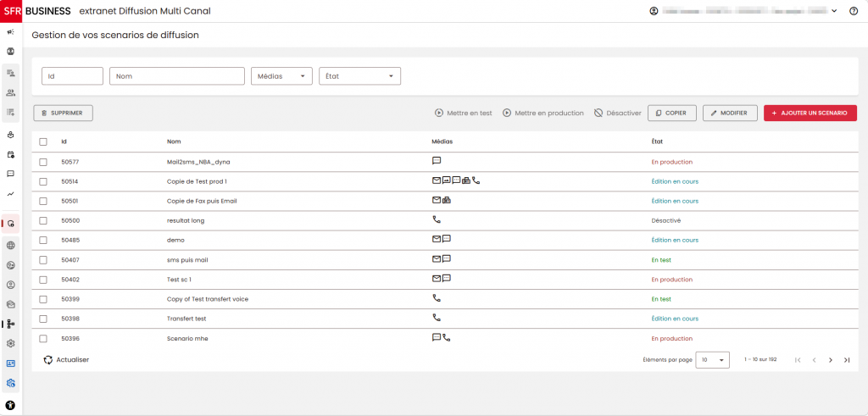868x416 pixels.
Task: Click the SUPPRIMER button
Action: [x=63, y=113]
